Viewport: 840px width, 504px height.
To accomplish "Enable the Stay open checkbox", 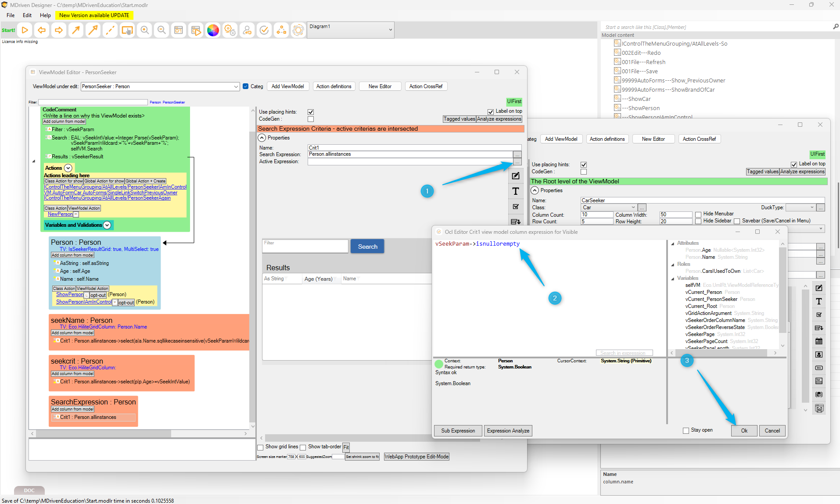I will [686, 430].
